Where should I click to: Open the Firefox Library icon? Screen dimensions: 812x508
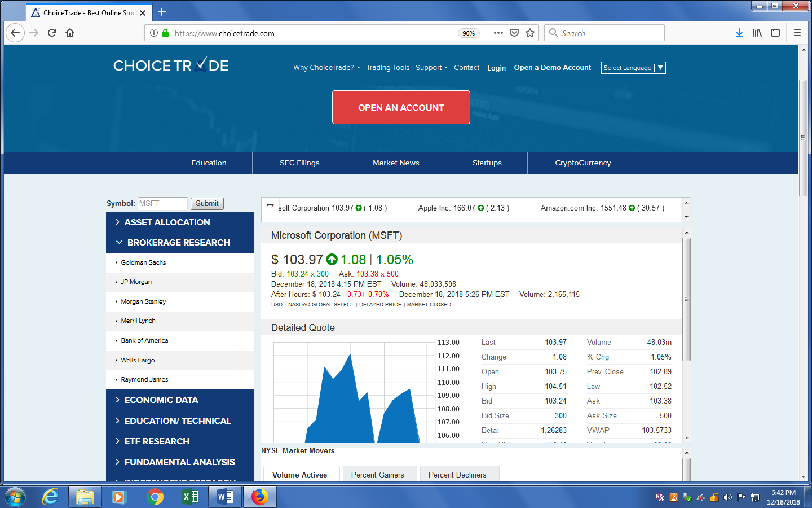[x=757, y=33]
